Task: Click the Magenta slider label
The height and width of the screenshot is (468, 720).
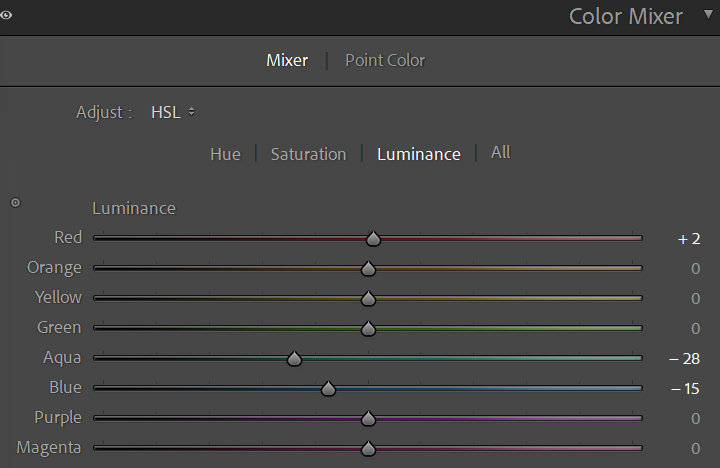Action: click(49, 448)
